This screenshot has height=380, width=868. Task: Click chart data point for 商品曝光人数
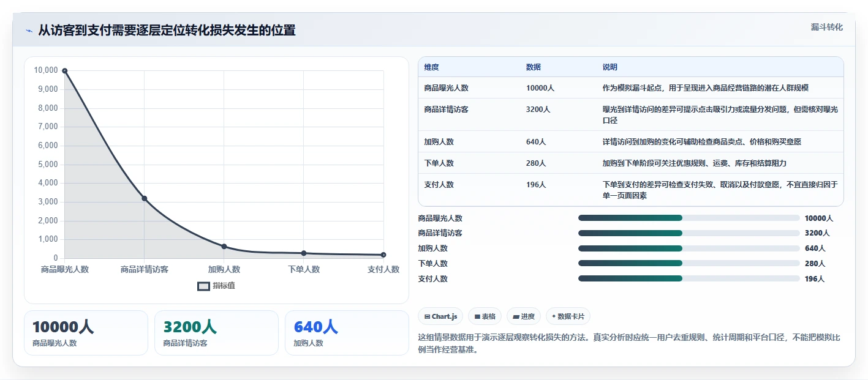pos(65,71)
